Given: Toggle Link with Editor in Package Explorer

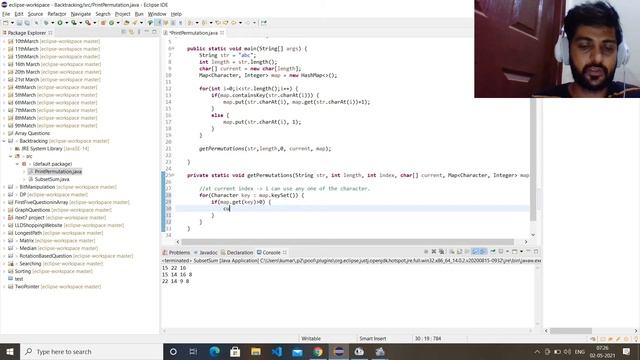Looking at the screenshot, I should (131, 32).
